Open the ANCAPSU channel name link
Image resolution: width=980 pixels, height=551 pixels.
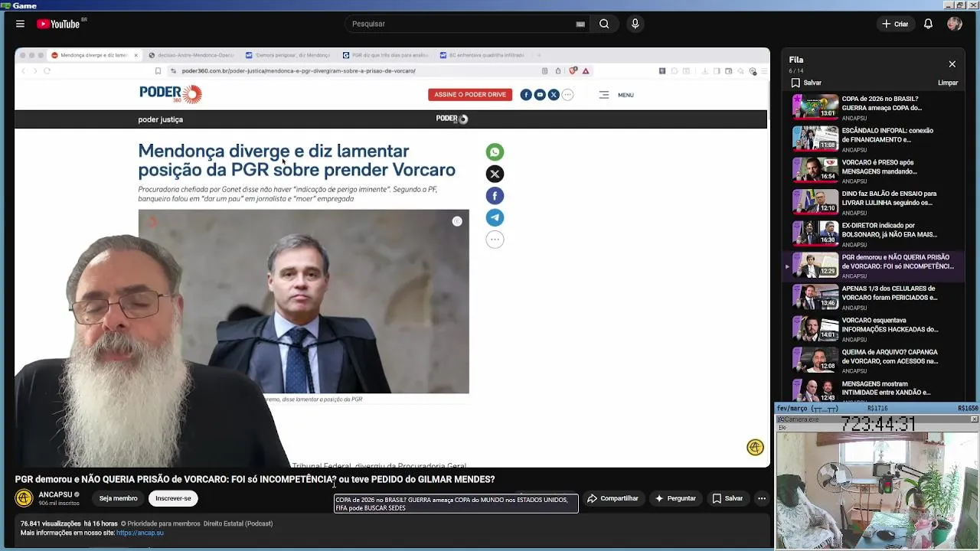[x=55, y=494]
